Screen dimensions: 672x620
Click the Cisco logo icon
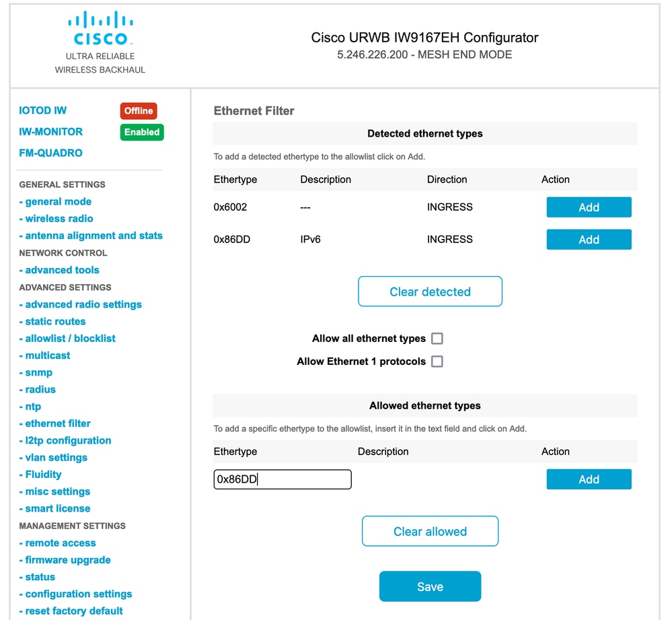pyautogui.click(x=100, y=28)
